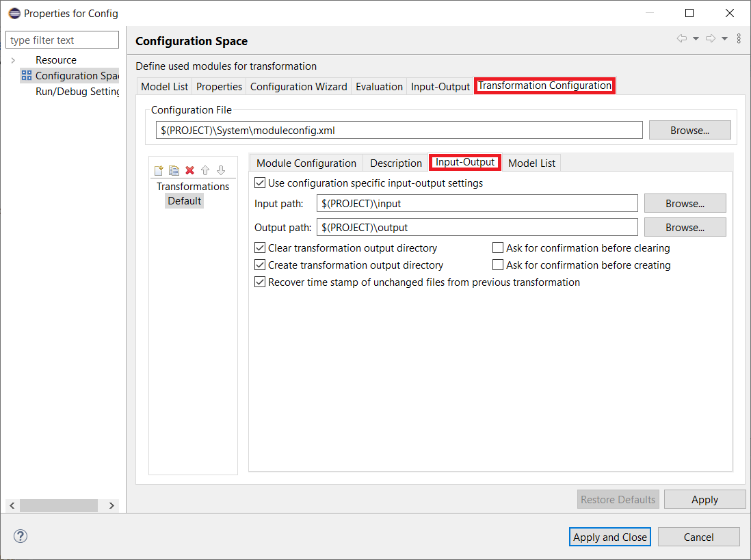
Task: Open help using the question mark icon
Action: (20, 536)
